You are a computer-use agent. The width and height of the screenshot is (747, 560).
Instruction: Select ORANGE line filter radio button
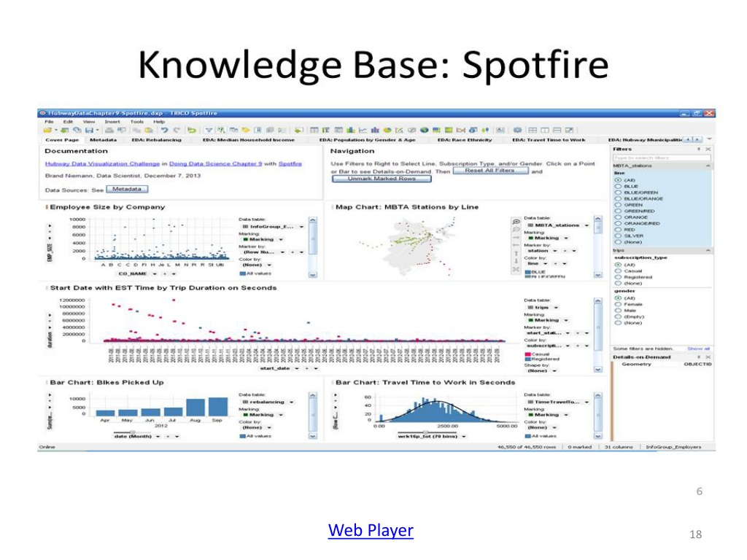[618, 217]
